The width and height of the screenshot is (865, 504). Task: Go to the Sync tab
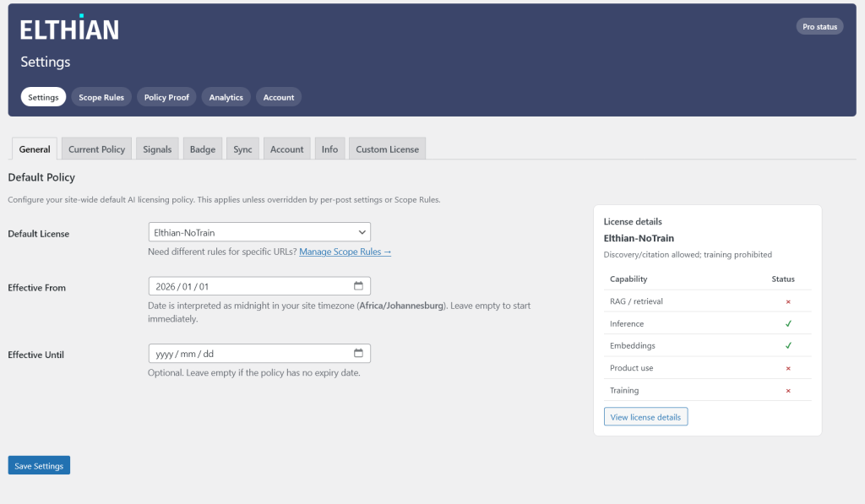click(x=242, y=149)
